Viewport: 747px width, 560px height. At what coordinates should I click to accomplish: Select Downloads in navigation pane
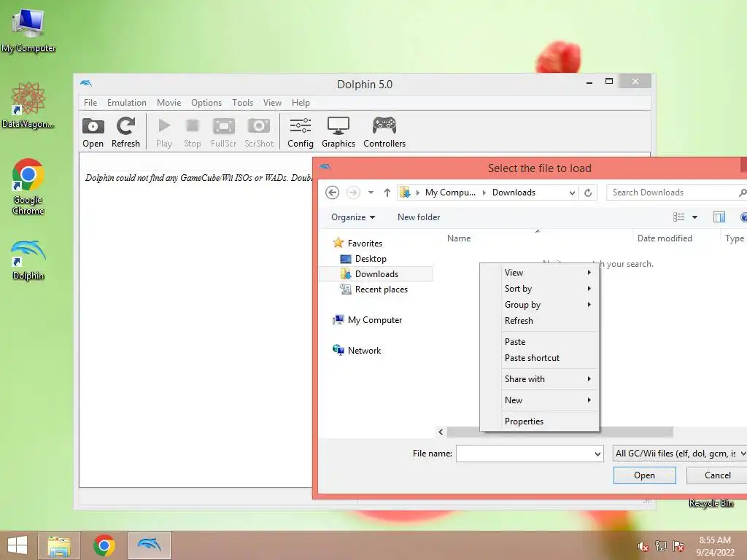tap(376, 274)
